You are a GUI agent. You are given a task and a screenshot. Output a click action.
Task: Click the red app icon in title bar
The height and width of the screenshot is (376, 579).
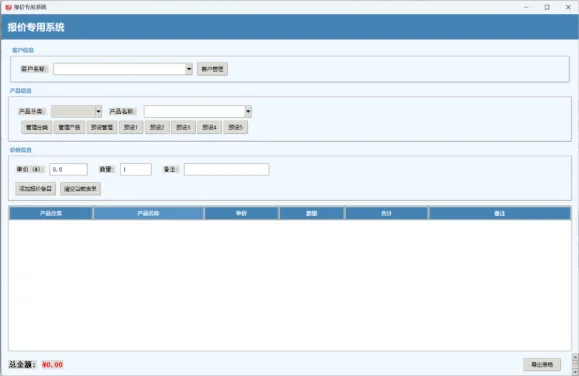click(x=8, y=7)
